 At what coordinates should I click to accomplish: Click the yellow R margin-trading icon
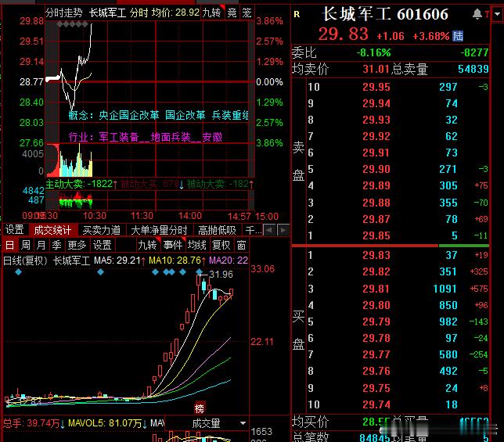coord(297,14)
